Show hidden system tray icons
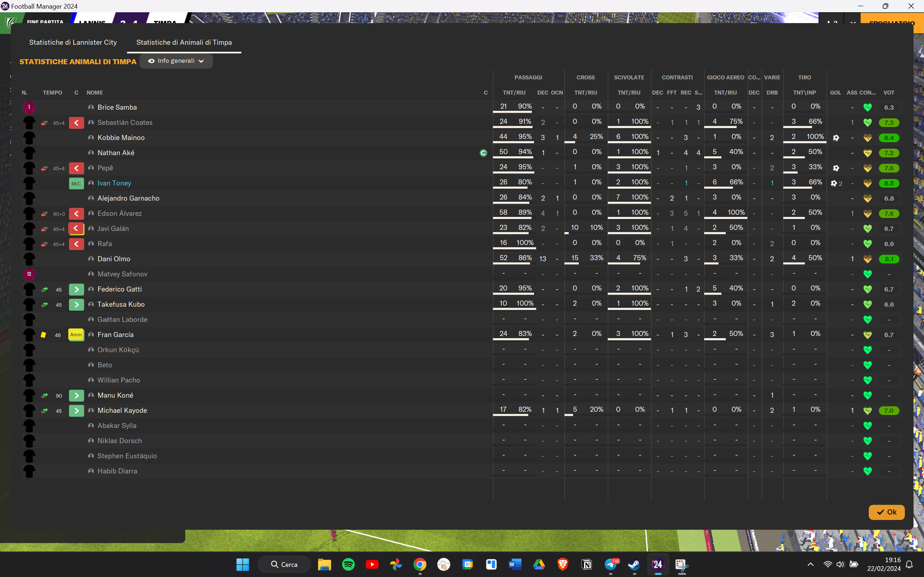 (x=811, y=564)
